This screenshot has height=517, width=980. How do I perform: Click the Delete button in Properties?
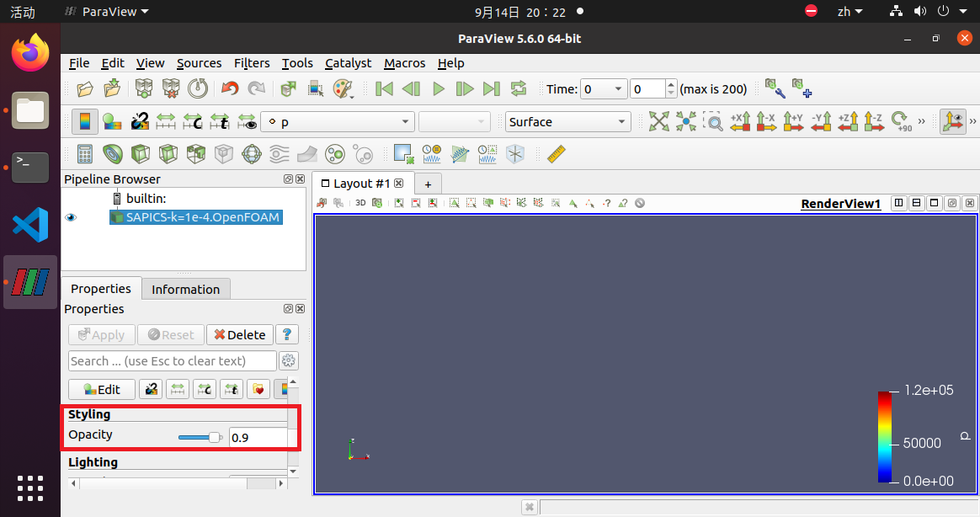(240, 334)
